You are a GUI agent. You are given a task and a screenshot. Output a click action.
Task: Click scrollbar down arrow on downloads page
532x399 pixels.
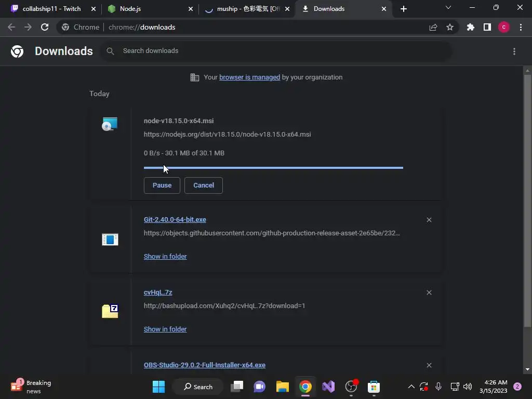click(x=527, y=369)
